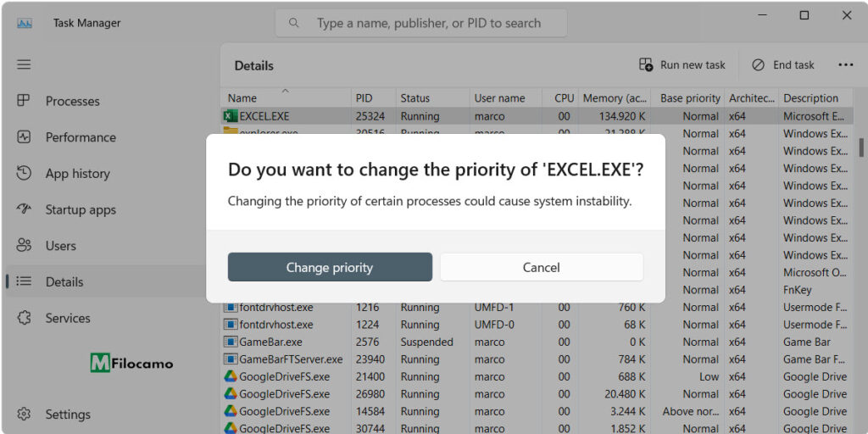Click the Users people icon
This screenshot has height=434, width=868.
tap(23, 245)
